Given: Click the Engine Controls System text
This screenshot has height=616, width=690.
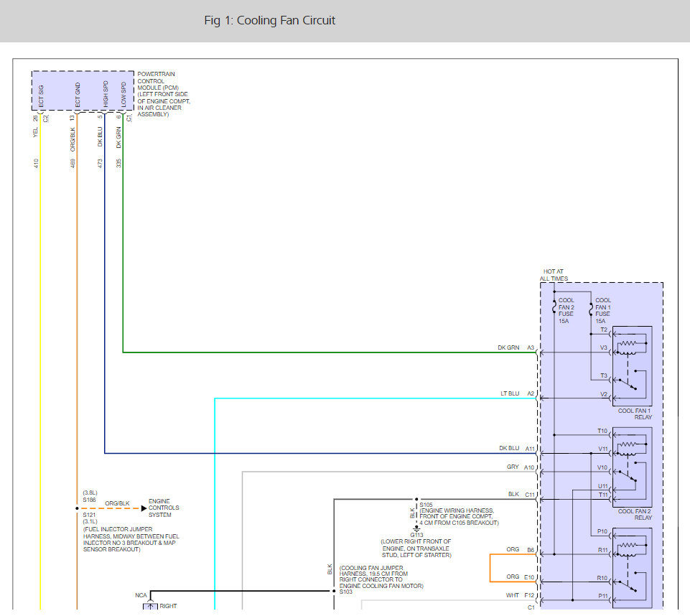Looking at the screenshot, I should 164,508.
